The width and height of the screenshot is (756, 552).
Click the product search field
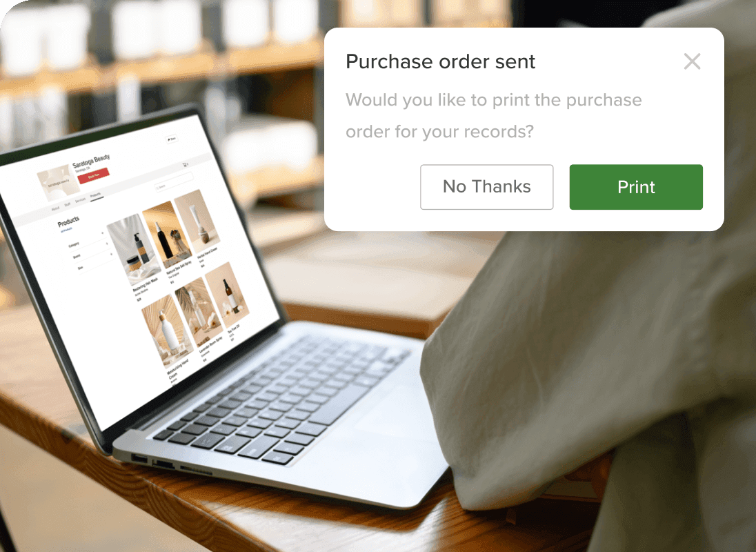click(x=174, y=182)
